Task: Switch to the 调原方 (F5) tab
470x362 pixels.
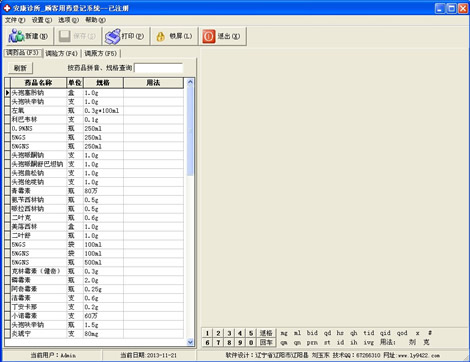Action: pos(101,53)
